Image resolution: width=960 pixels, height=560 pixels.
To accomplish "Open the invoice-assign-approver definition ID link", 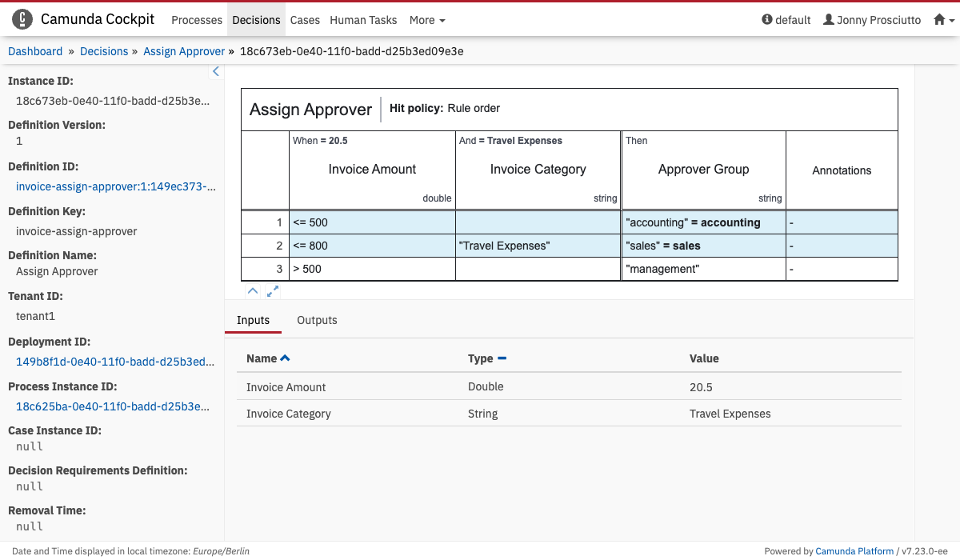I will click(x=115, y=186).
